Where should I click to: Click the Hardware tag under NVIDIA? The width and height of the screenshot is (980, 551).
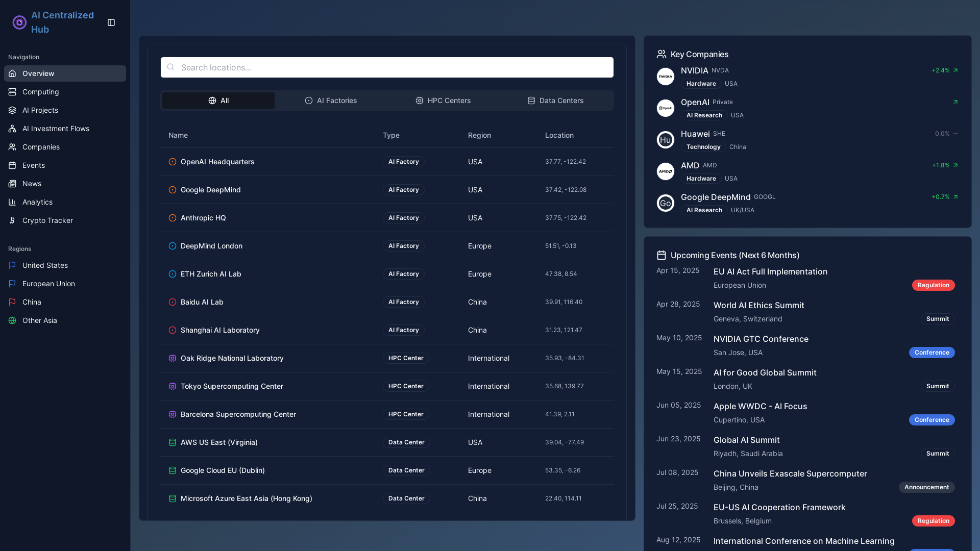click(701, 84)
